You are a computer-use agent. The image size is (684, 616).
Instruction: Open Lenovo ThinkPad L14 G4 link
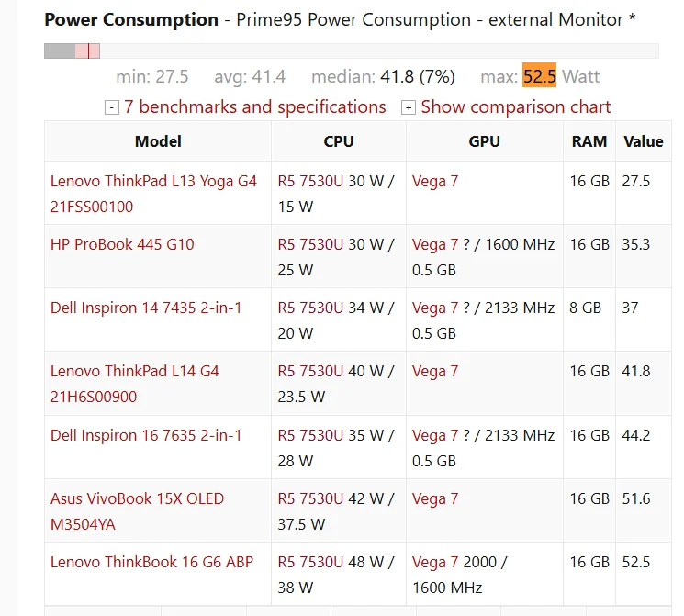[x=134, y=372]
